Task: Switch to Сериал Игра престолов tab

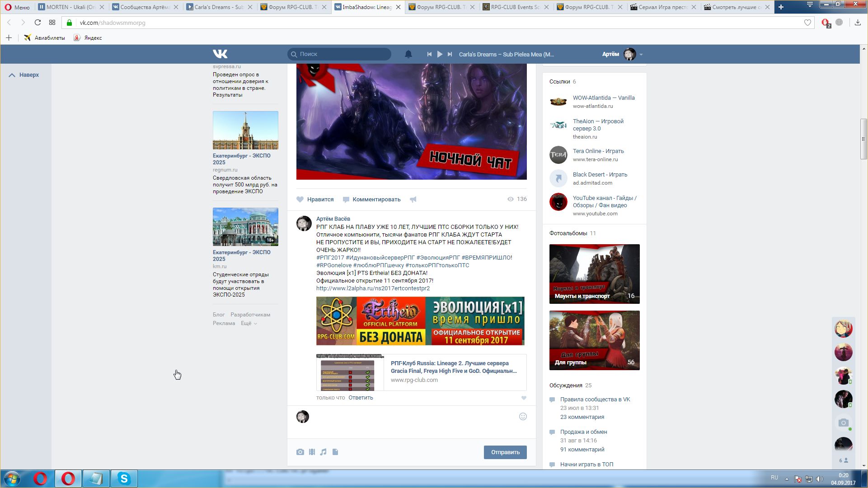Action: (x=663, y=7)
